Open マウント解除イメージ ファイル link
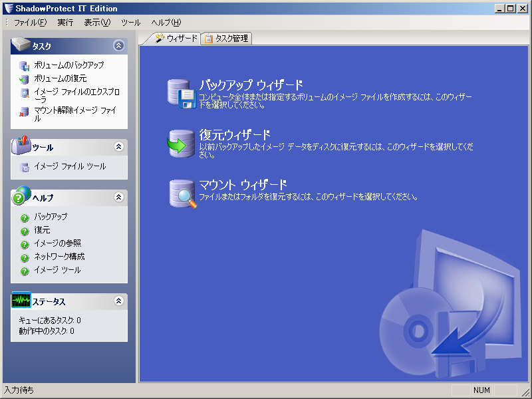The height and width of the screenshot is (399, 532). tap(75, 114)
